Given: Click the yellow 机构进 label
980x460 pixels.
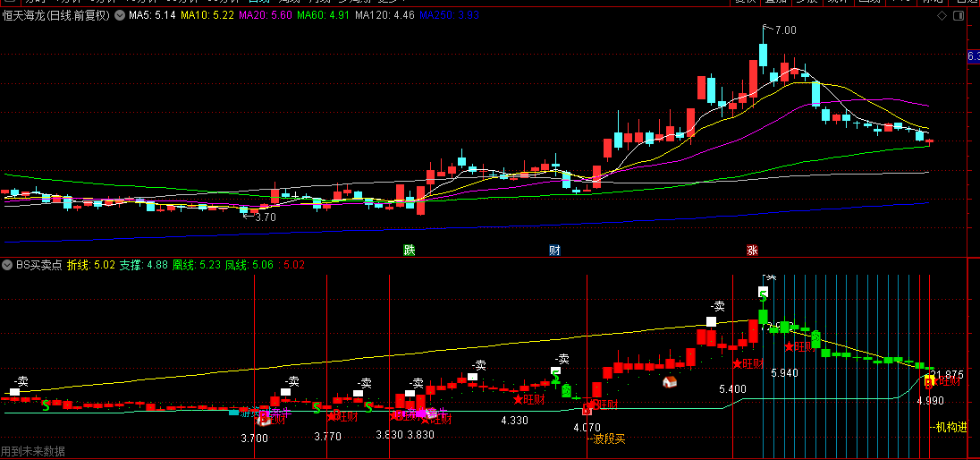Looking at the screenshot, I should [949, 428].
